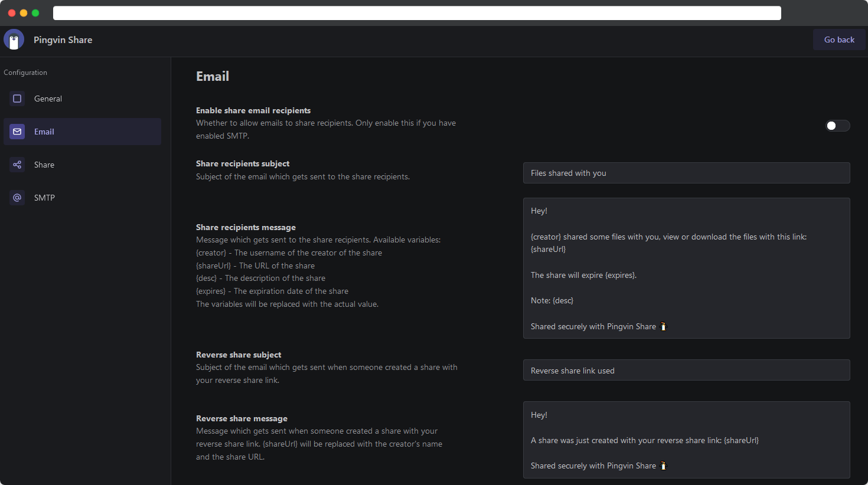This screenshot has height=485, width=868.
Task: Switch off the SMTP-dependent recipients switch
Action: (837, 126)
